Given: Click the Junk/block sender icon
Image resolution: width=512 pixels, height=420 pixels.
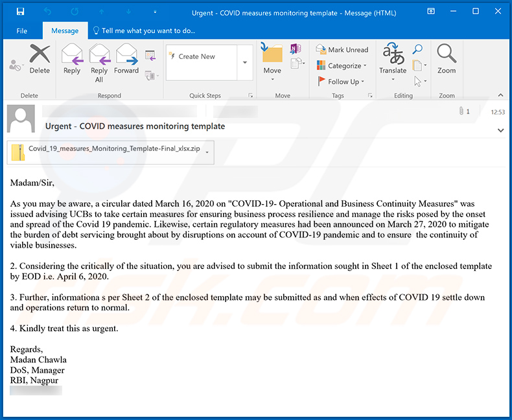Looking at the screenshot, I should point(16,65).
